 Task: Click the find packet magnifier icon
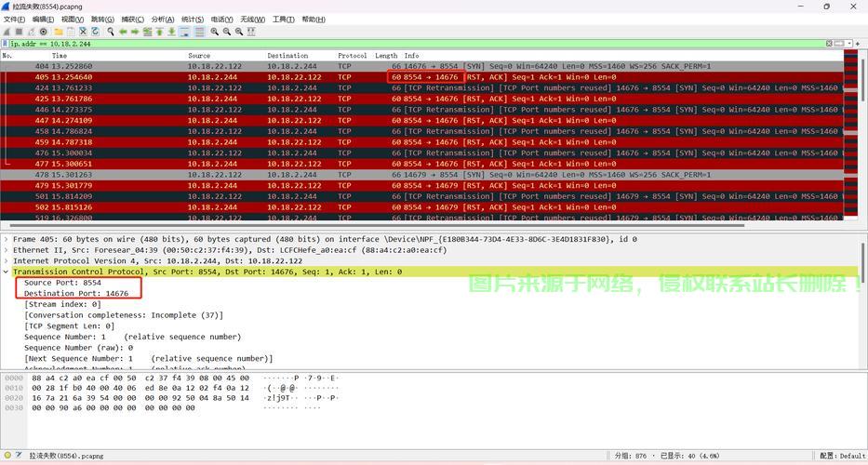point(110,32)
